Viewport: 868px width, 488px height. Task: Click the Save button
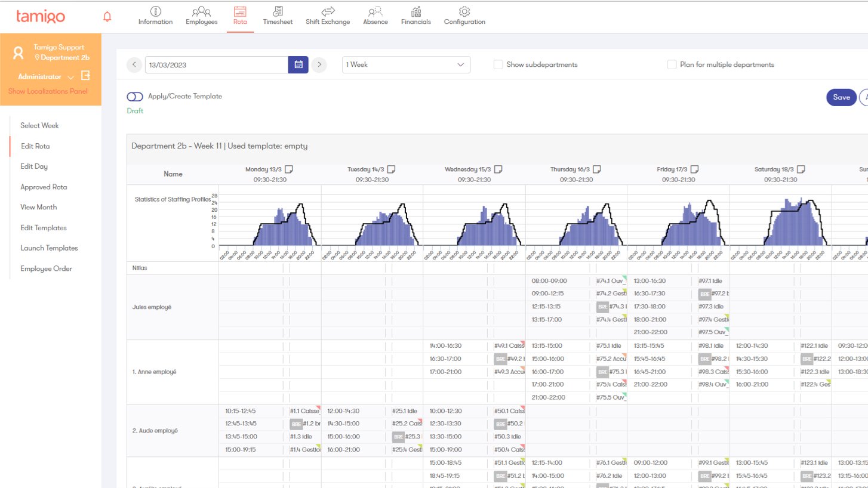pyautogui.click(x=841, y=97)
